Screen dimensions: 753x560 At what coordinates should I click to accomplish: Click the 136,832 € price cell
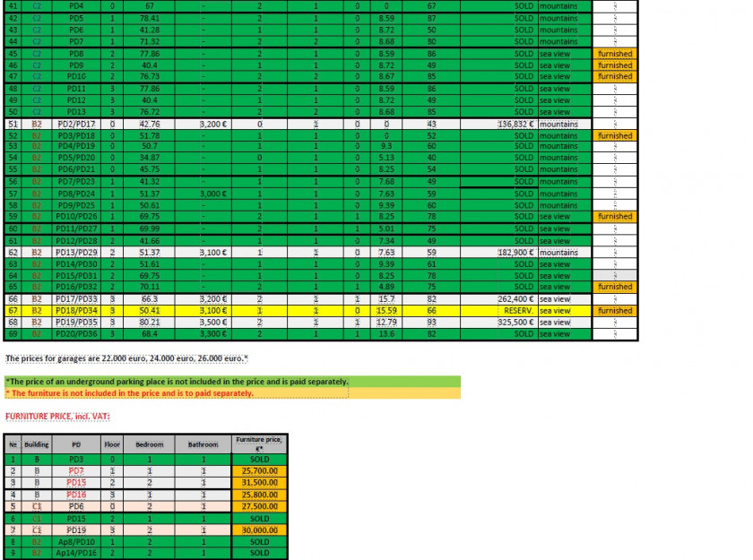pyautogui.click(x=498, y=124)
